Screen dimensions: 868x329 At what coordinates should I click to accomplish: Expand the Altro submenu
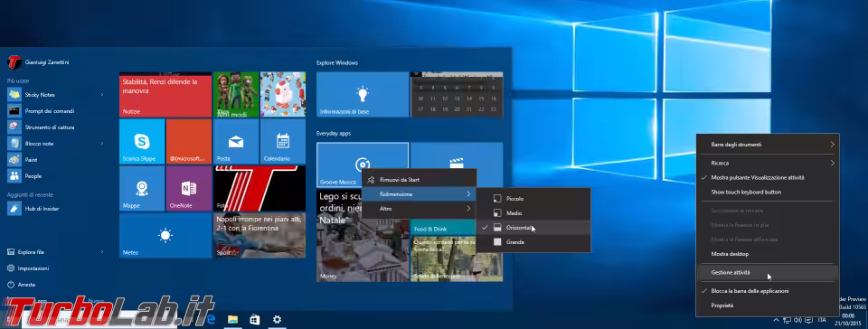pos(419,209)
